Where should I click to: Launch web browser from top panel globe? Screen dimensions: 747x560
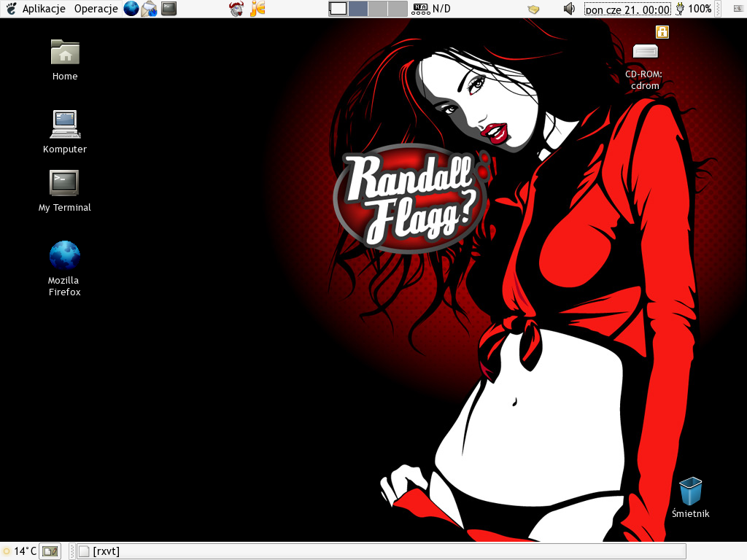pyautogui.click(x=131, y=9)
